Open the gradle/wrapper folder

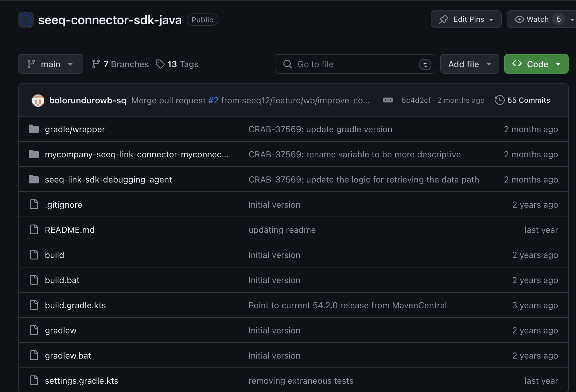75,129
